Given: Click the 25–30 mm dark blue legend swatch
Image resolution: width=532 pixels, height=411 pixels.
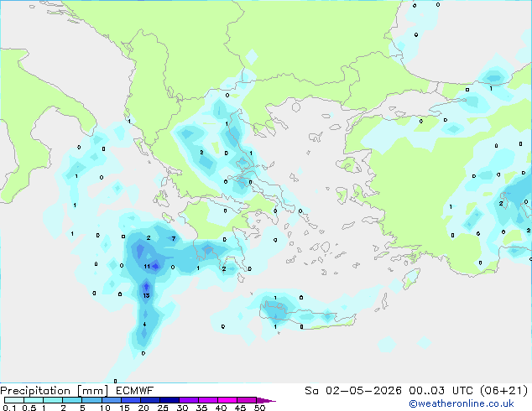Looking at the screenshot, I should click(x=169, y=400).
